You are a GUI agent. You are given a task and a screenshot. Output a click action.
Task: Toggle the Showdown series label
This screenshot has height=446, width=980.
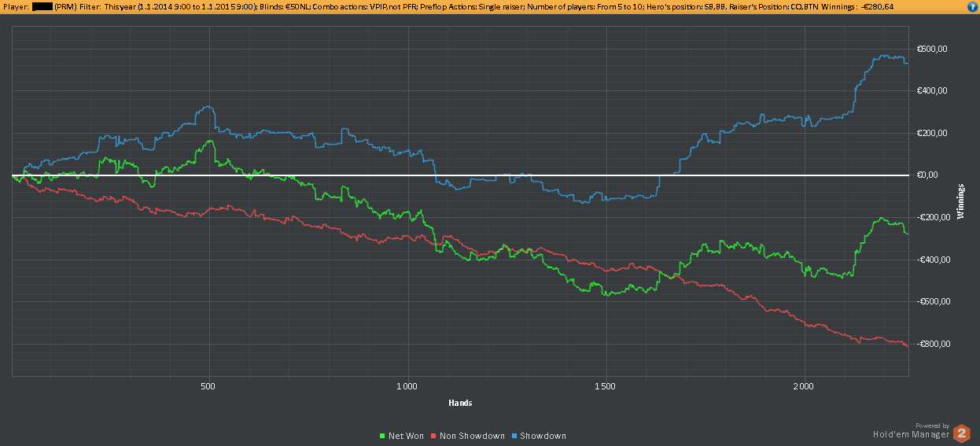tap(543, 436)
